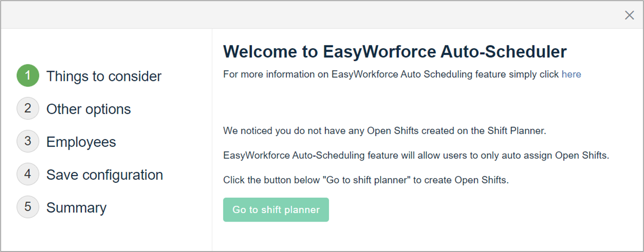This screenshot has width=644, height=252.
Task: Follow the 'here' more information link
Action: pos(571,74)
